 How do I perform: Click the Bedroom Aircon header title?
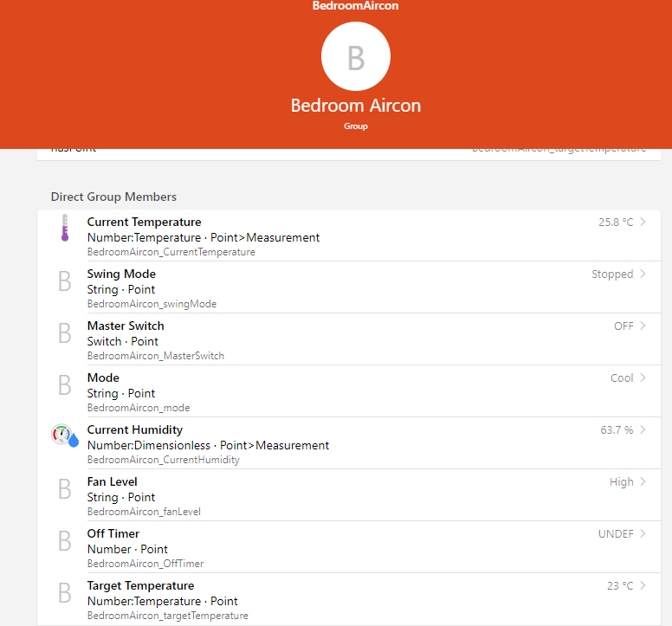355,106
